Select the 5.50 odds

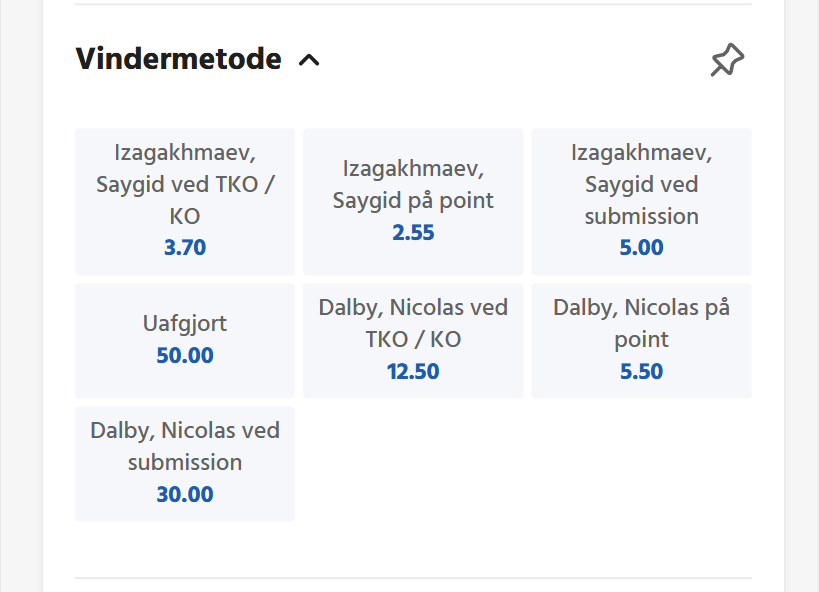tap(641, 372)
